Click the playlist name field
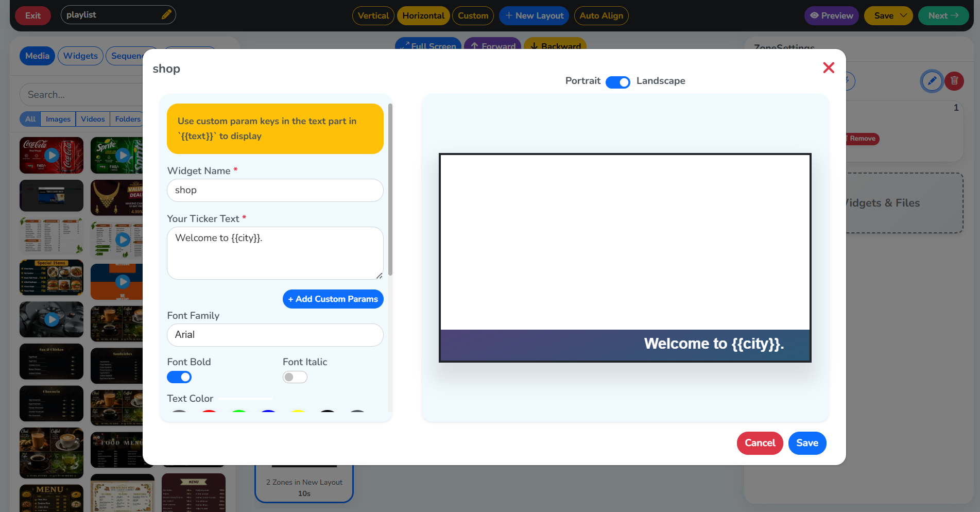Viewport: 980px width, 512px height. (x=118, y=15)
